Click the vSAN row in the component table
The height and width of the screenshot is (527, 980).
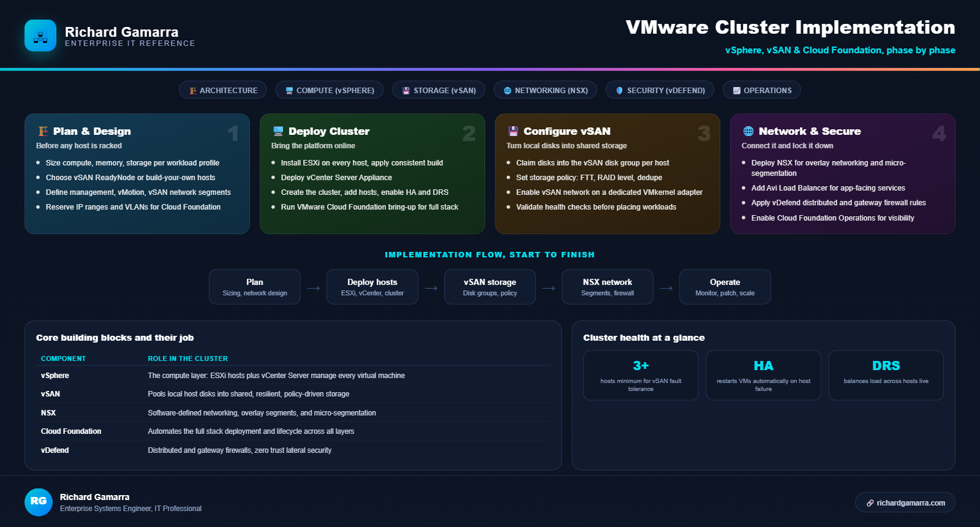(293, 394)
